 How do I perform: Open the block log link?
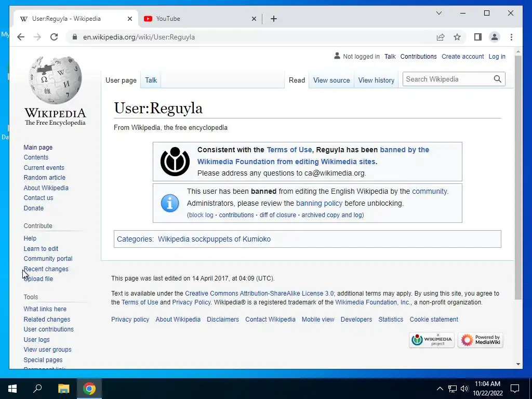pos(201,215)
